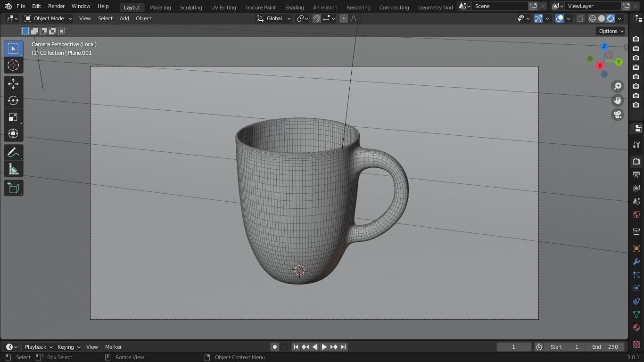The image size is (644, 362).
Task: Activate the Cursor tool
Action: [x=13, y=65]
